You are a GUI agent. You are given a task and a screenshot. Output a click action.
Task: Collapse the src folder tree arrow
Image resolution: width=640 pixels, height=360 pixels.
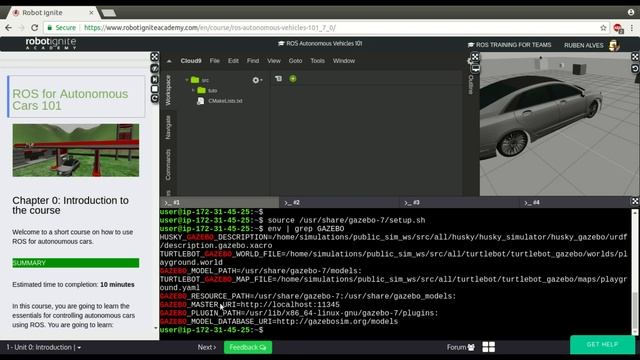pos(187,80)
